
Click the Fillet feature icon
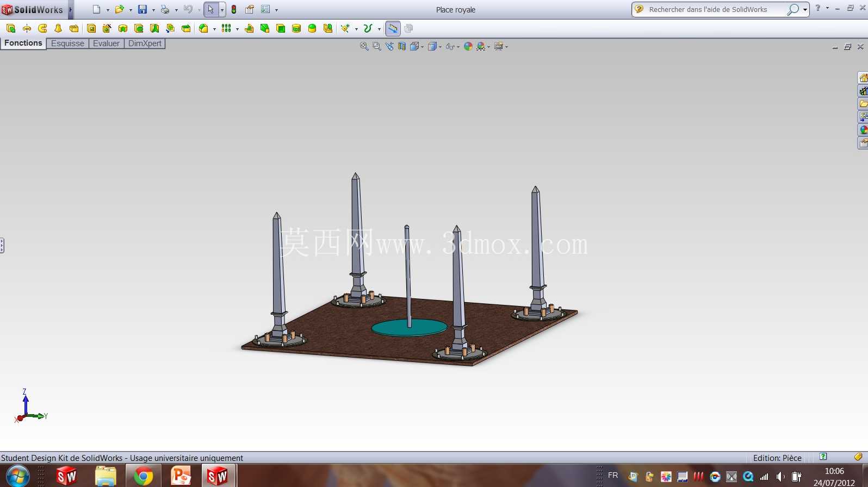click(x=203, y=28)
